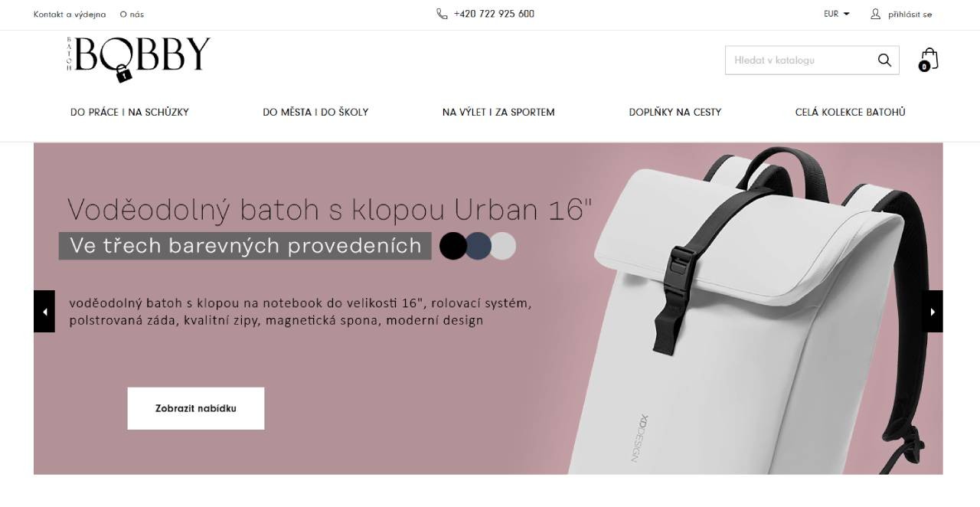
Task: Open the Do práce i na schůzky menu
Action: point(129,112)
